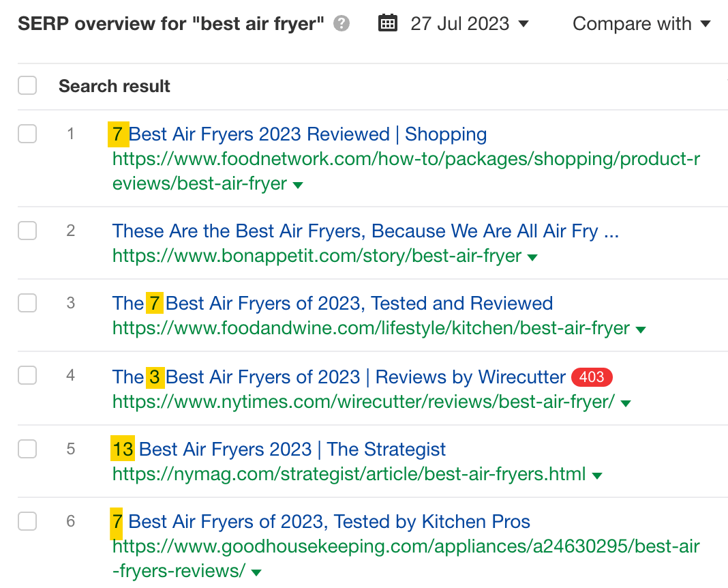The image size is (728, 588).
Task: Open the 7 Best Air Fryers Food Network link
Action: click(300, 134)
